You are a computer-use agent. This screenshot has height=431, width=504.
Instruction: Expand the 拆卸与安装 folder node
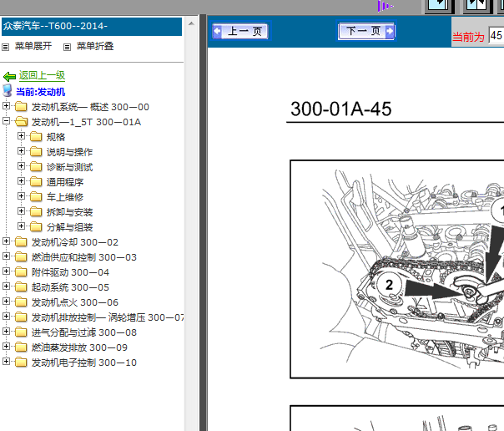[21, 210]
